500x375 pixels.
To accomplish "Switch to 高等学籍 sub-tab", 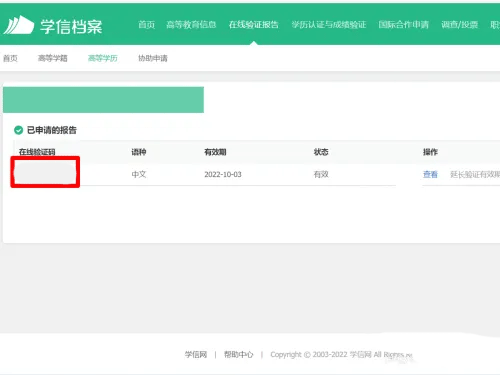I will tap(53, 58).
